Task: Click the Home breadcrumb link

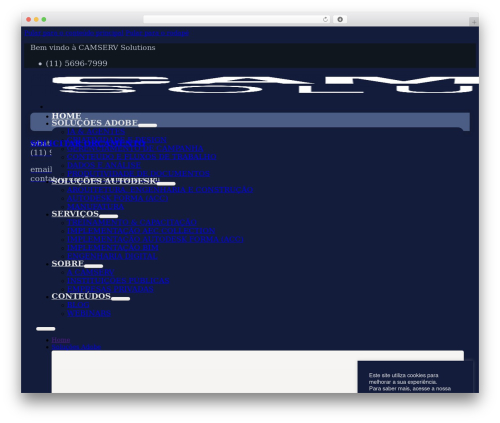Action: [61, 340]
